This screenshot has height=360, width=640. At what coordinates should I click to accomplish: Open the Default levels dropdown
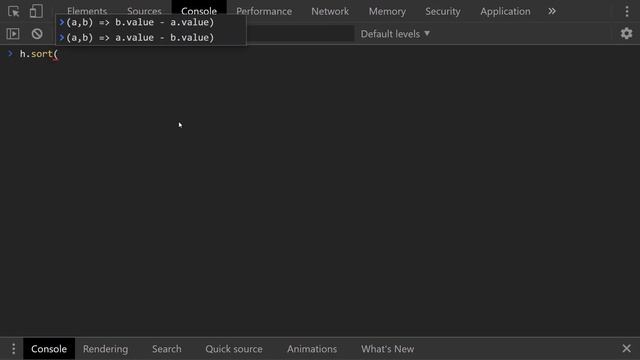395,34
